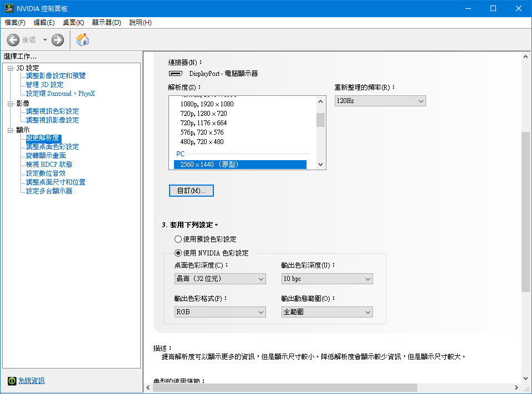Select resolution 1080p, 1920 × 1080
This screenshot has height=394, width=532.
coord(207,104)
